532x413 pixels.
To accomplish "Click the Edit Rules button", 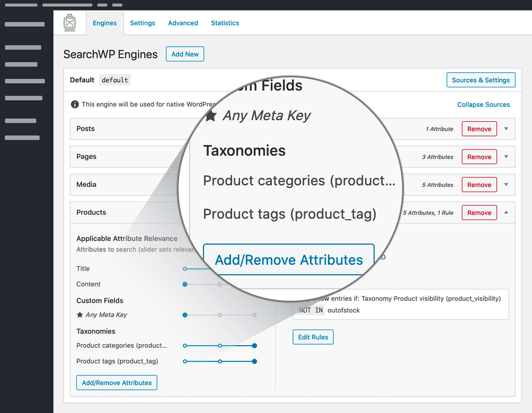I will pos(313,337).
